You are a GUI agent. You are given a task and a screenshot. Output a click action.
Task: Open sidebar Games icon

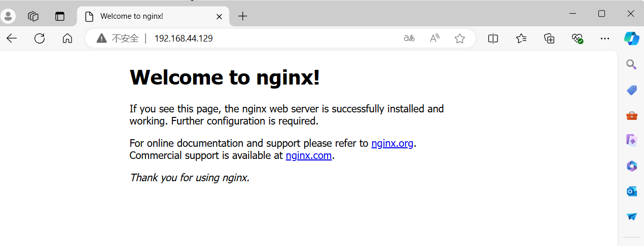631,140
